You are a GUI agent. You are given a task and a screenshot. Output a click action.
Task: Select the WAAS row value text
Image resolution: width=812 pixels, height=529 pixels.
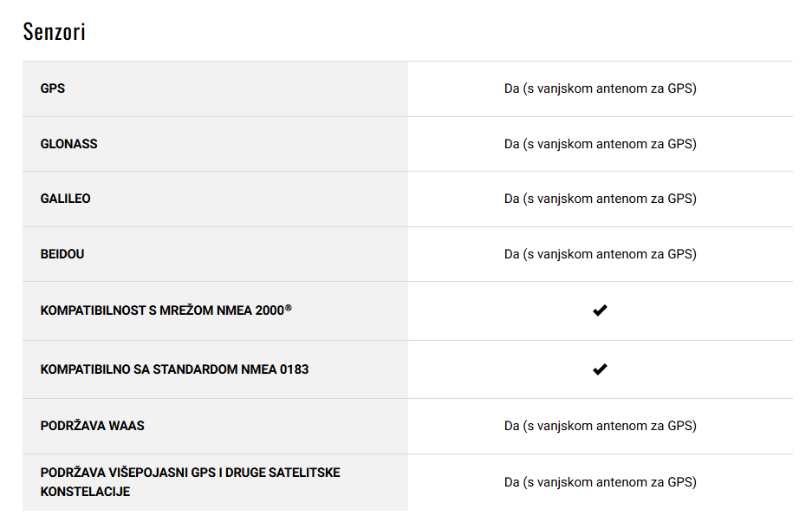point(601,426)
